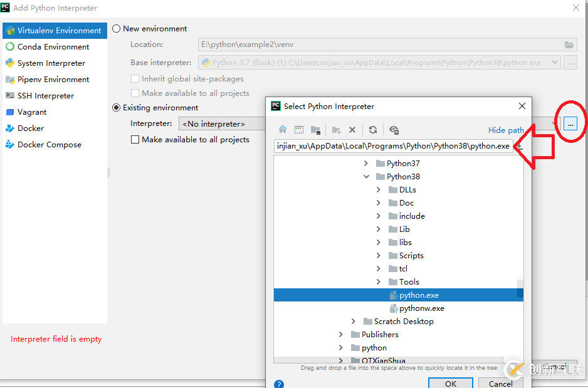
Task: Collapse the Python38 folder
Action: (x=366, y=177)
